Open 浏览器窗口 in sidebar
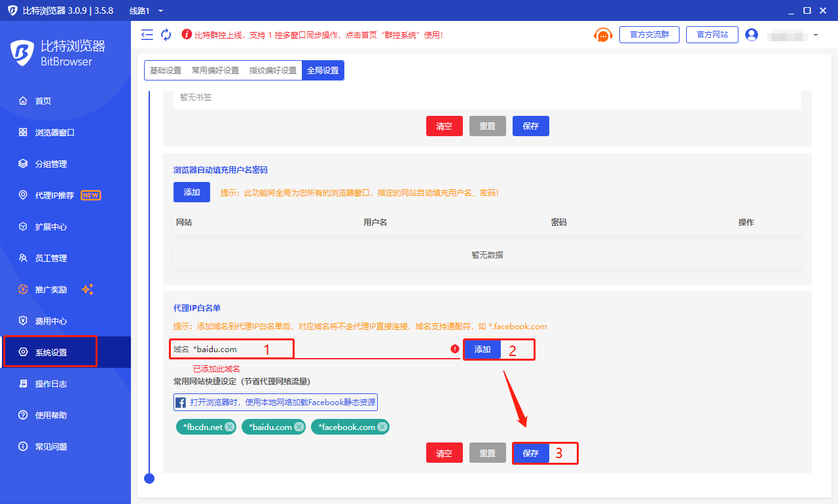Viewport: 838px width, 504px height. [55, 132]
